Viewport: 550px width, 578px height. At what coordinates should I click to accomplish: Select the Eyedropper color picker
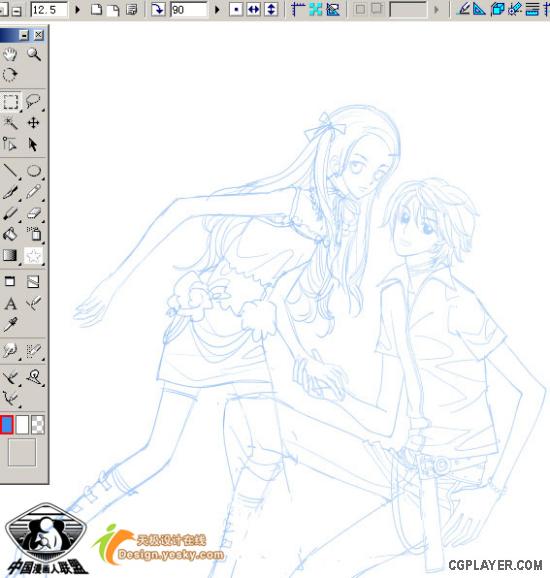click(x=10, y=324)
